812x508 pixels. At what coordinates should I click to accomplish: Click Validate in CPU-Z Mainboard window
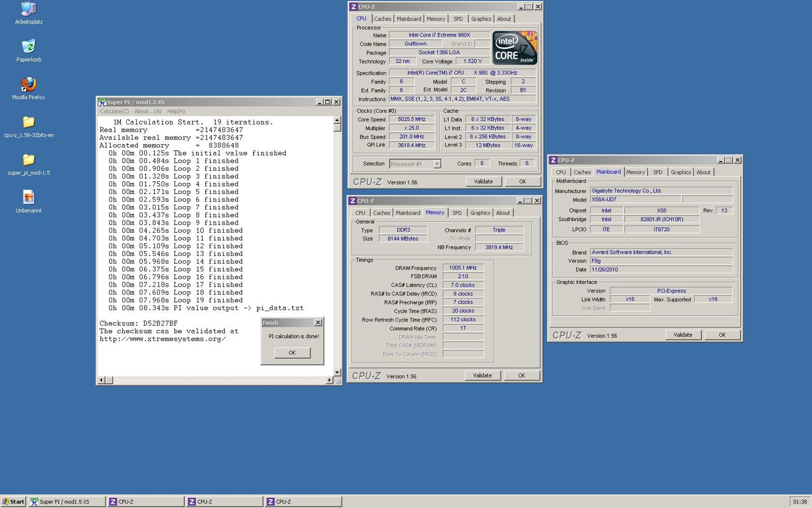[x=683, y=335]
